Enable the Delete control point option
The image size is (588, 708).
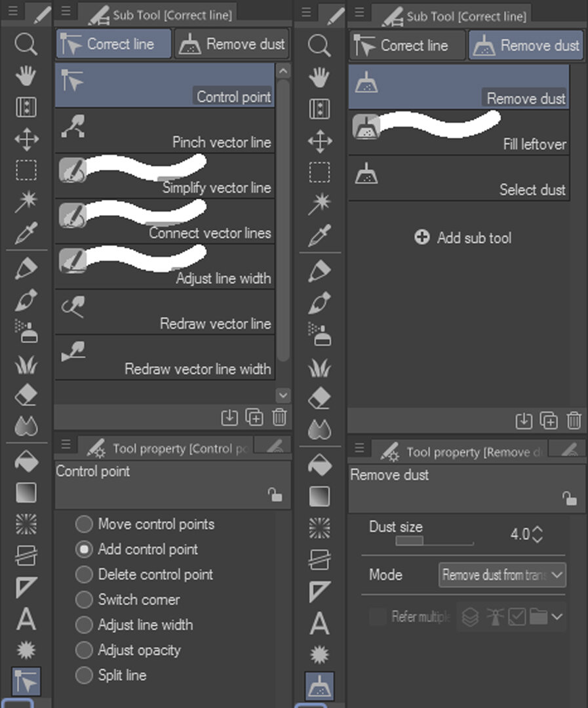84,575
